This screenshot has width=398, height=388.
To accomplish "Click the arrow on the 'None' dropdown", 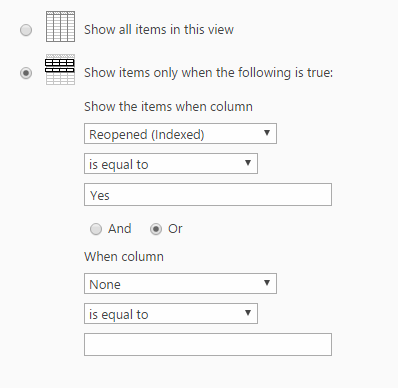I will coord(267,283).
